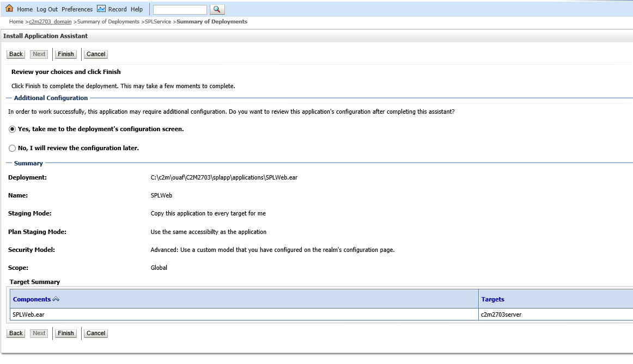Screen dimensions: 633x364
Task: Click the Global scope value
Action: [159, 268]
